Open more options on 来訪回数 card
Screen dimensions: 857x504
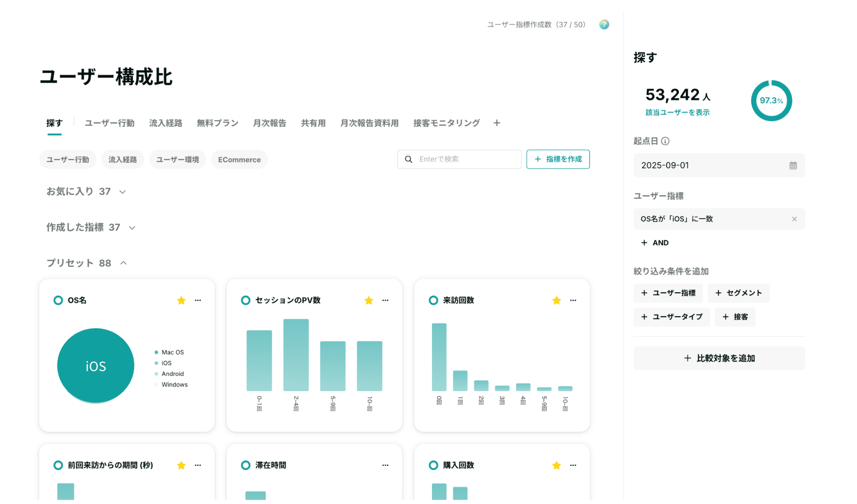click(573, 300)
